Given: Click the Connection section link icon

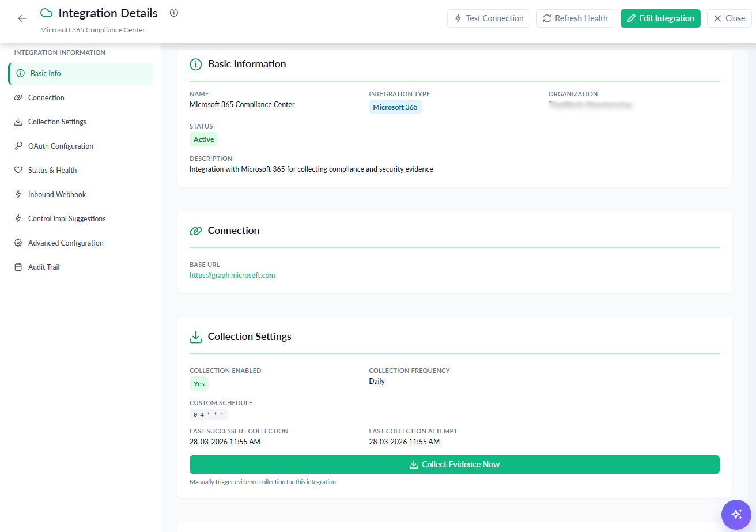Looking at the screenshot, I should click(x=196, y=231).
